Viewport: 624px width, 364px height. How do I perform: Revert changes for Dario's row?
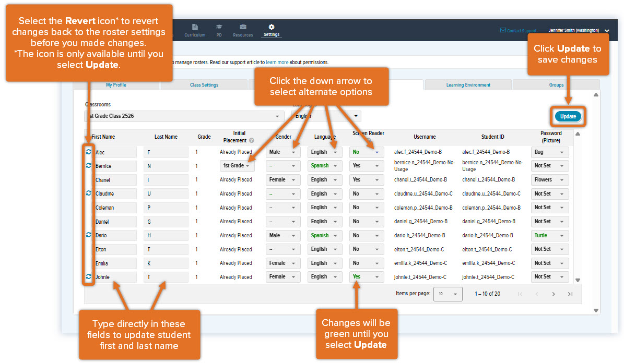click(x=89, y=235)
